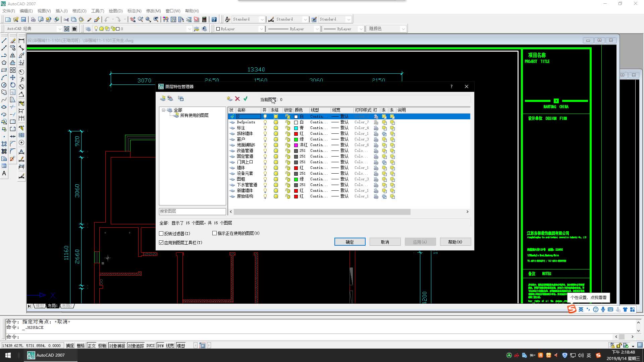Click the plot printer icon for 图框 layer
This screenshot has height=362, width=644.
click(x=376, y=179)
